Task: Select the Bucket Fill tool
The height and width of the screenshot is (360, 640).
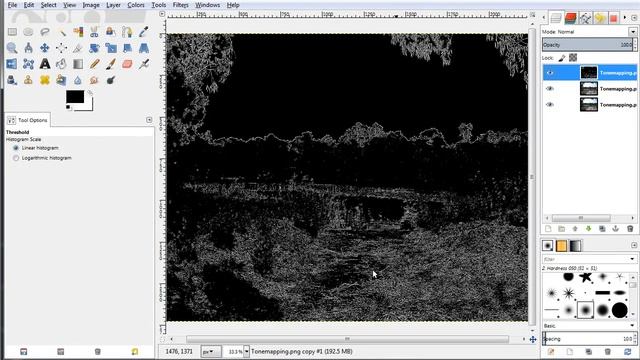Action: pyautogui.click(x=62, y=64)
